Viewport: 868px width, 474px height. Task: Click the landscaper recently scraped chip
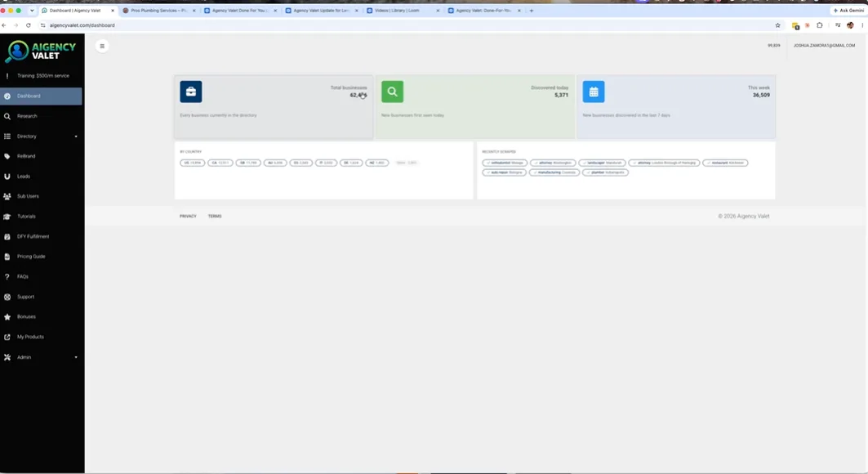pos(603,163)
